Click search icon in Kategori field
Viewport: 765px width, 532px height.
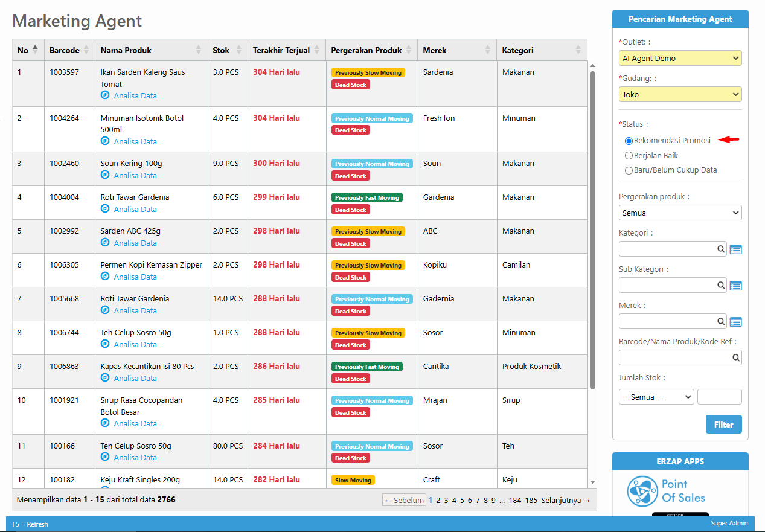pos(721,249)
